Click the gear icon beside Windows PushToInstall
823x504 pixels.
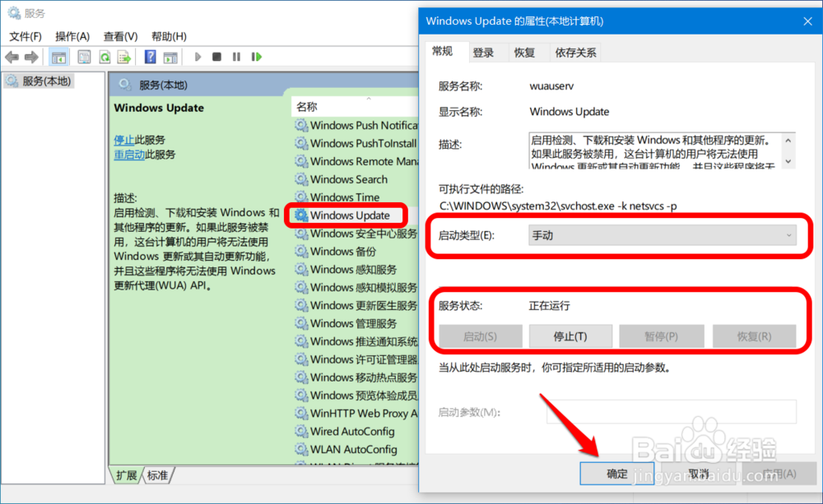(301, 143)
